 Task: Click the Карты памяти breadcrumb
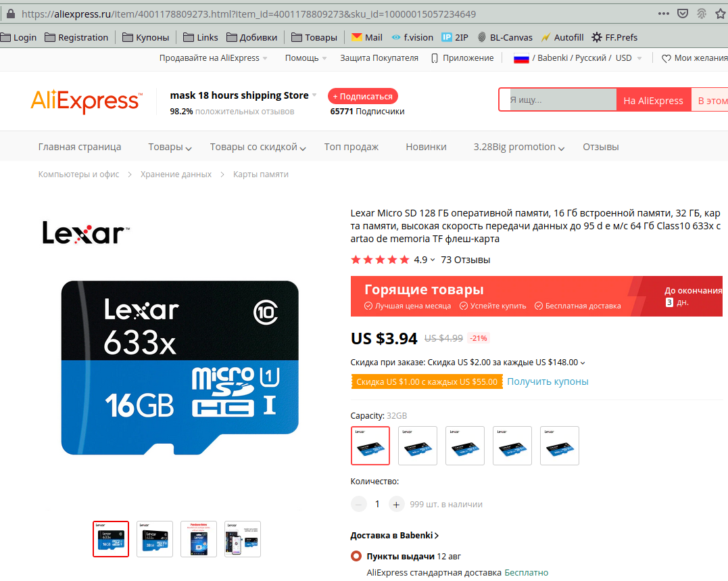pyautogui.click(x=260, y=175)
